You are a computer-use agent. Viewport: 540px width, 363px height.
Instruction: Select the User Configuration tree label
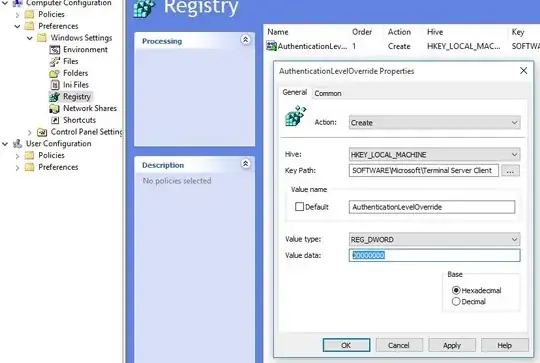[59, 144]
